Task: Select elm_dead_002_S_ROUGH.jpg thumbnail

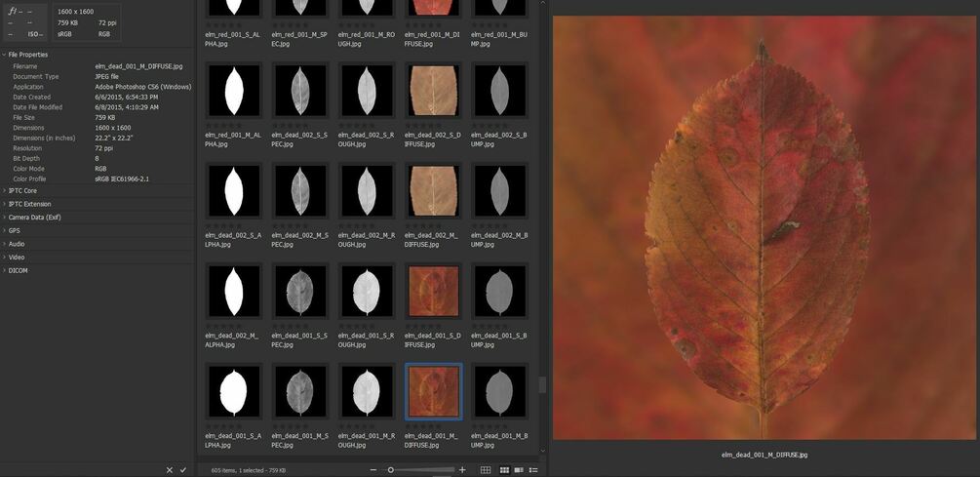Action: (x=367, y=91)
